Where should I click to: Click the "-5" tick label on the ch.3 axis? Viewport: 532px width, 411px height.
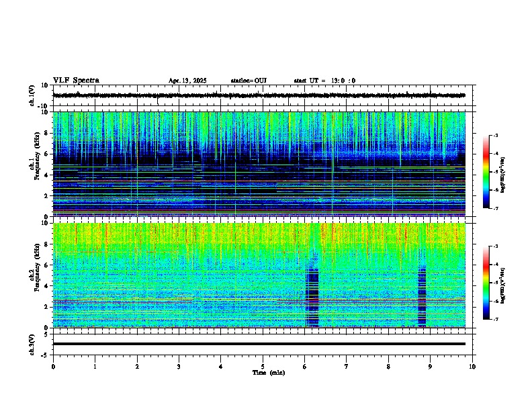(45, 355)
